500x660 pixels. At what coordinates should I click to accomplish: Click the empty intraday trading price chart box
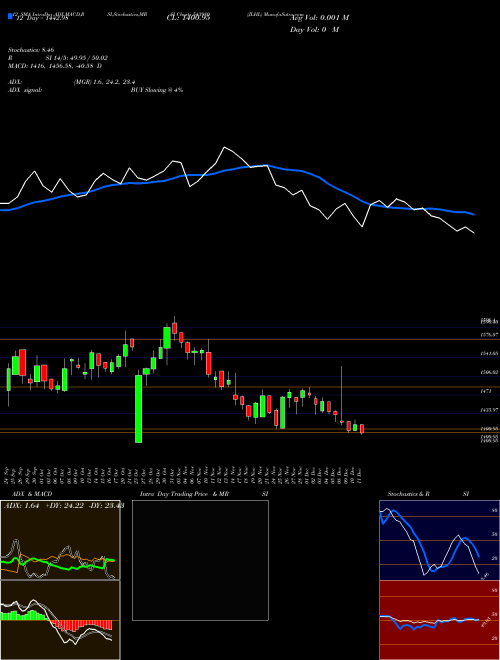[x=200, y=560]
